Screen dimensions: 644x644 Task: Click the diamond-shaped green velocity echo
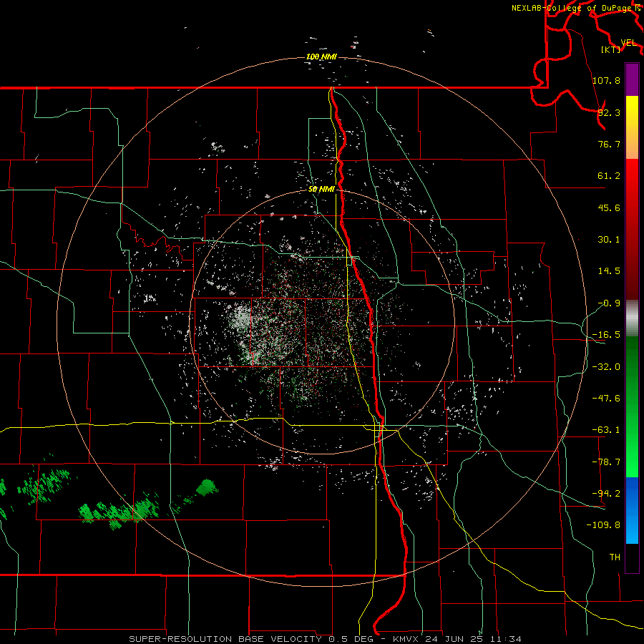[207, 487]
